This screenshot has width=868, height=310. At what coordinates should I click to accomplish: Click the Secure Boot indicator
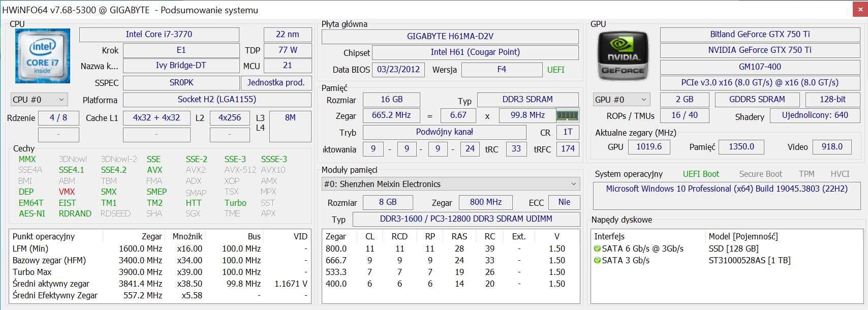(x=760, y=174)
